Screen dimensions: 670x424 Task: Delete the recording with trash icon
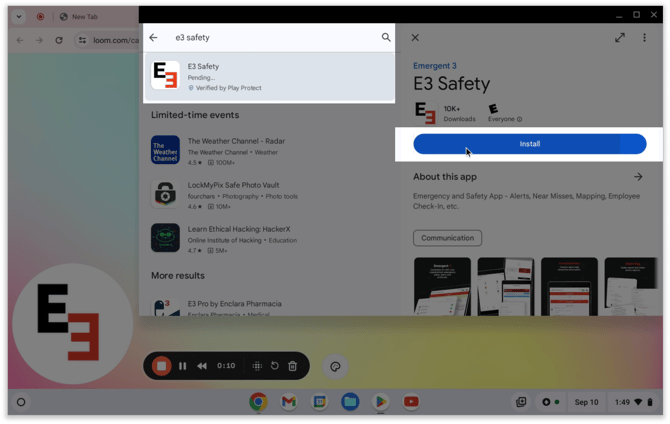click(x=293, y=366)
